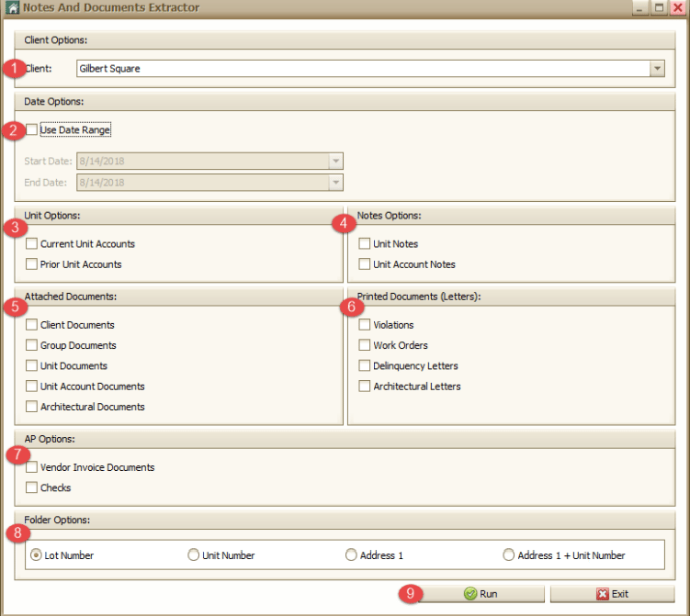Click the End Date label
690x616 pixels.
tap(45, 183)
